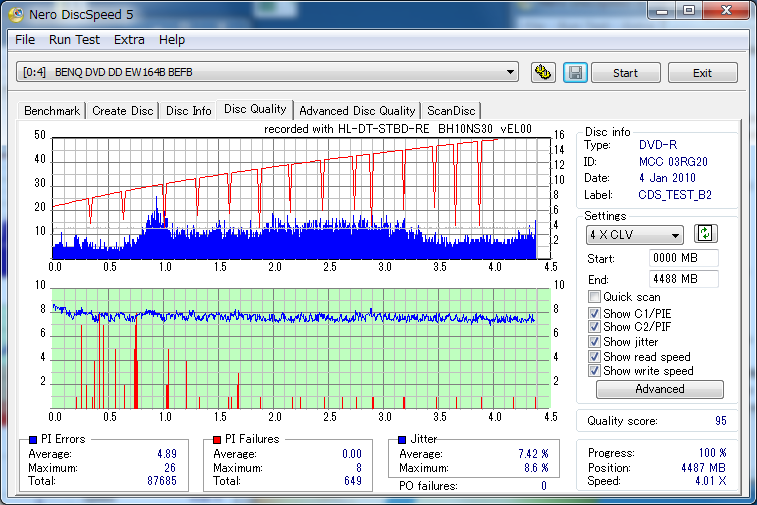Uncheck Show C1/PIE option
The height and width of the screenshot is (505, 757).
[595, 314]
